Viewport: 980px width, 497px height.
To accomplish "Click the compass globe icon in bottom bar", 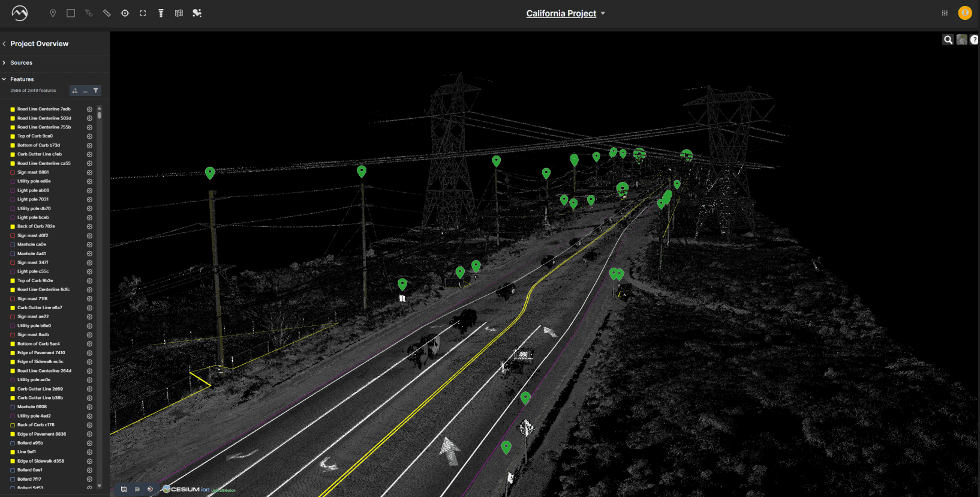I will coord(150,489).
